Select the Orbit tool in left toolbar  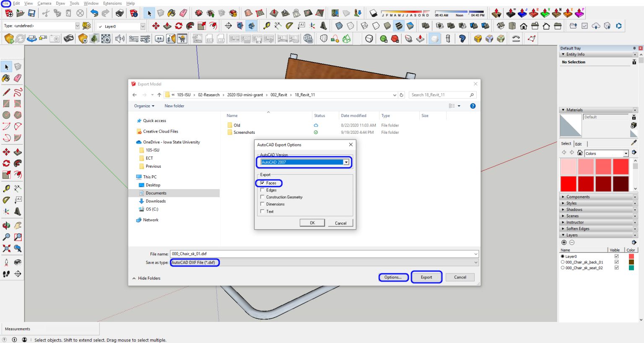pyautogui.click(x=6, y=226)
